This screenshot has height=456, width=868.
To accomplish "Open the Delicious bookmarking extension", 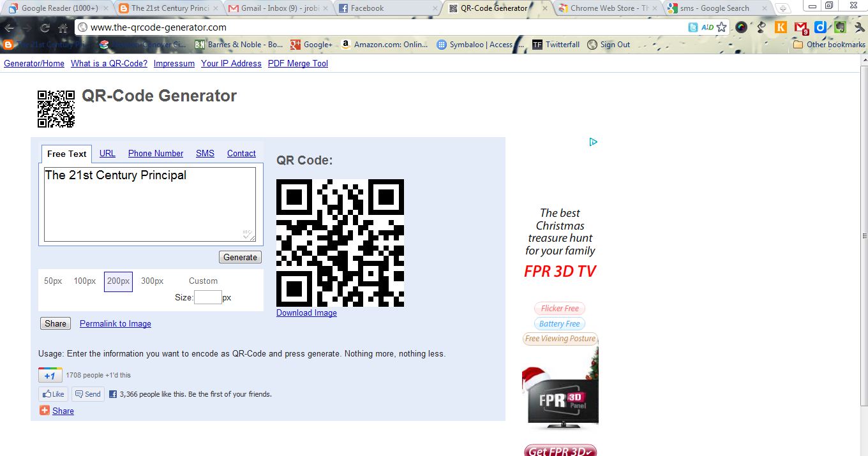I will pos(821,27).
